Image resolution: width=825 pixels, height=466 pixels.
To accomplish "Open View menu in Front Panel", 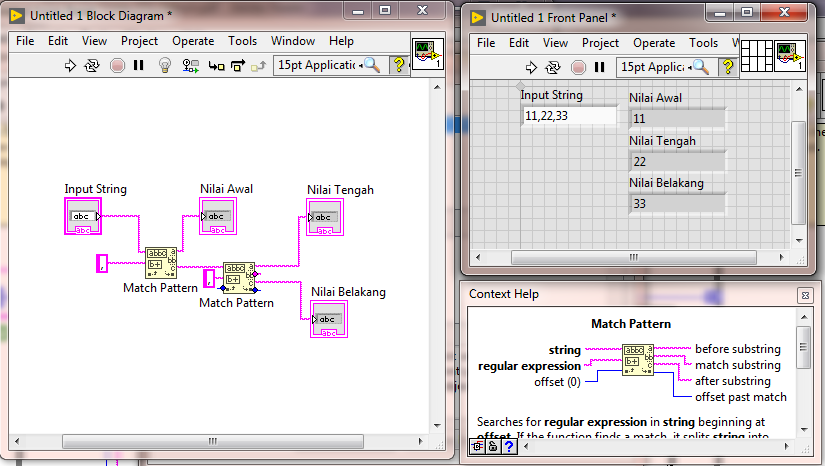I will (x=555, y=43).
